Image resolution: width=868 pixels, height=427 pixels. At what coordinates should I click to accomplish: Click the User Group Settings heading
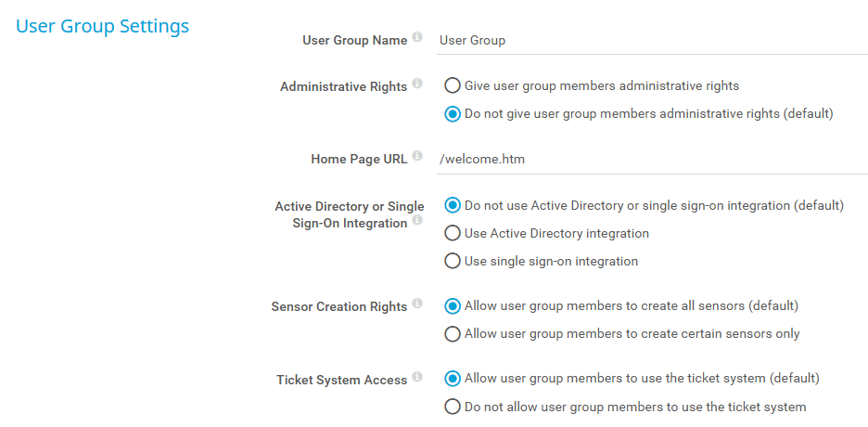click(x=103, y=26)
